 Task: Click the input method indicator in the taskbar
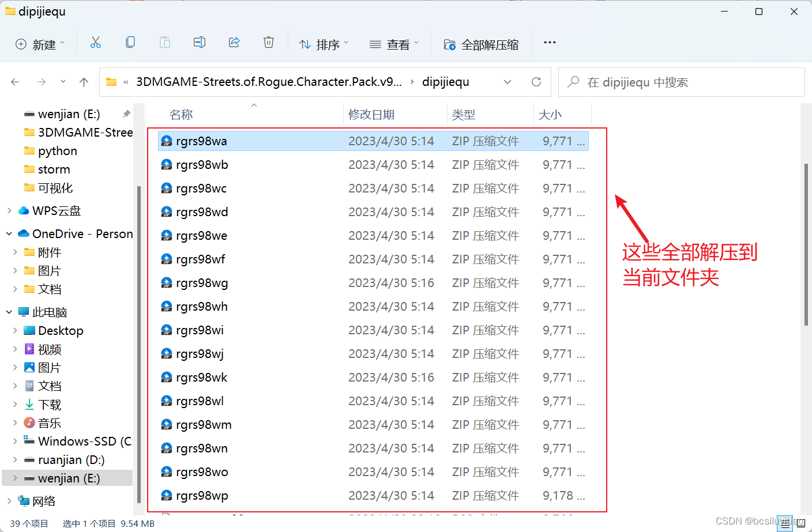[785, 523]
